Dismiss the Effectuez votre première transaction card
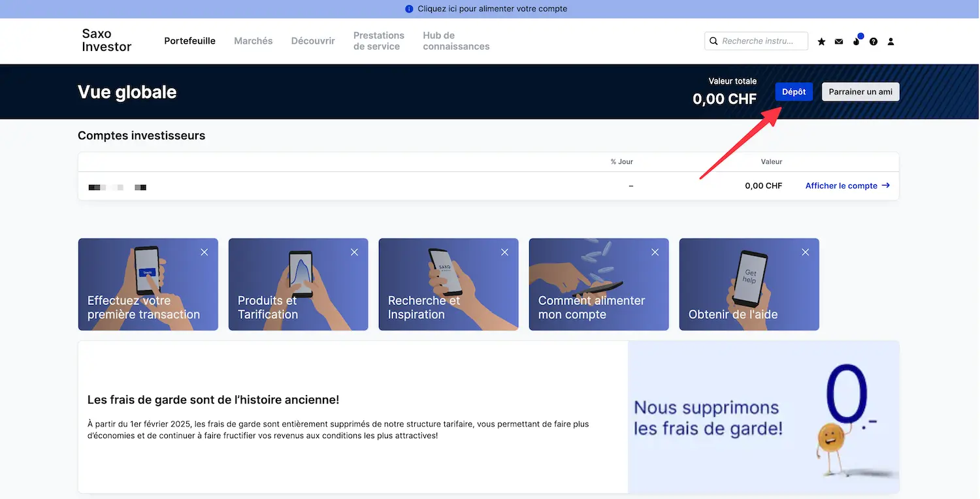 204,252
